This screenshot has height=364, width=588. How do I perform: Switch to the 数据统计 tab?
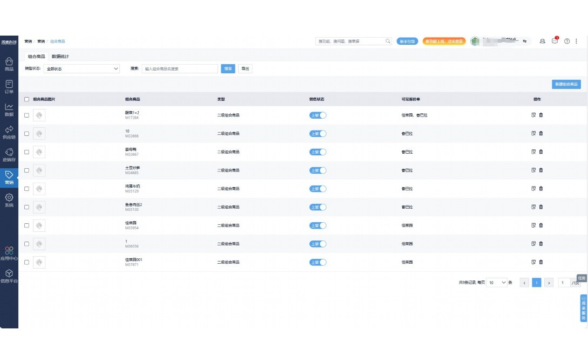click(x=60, y=57)
